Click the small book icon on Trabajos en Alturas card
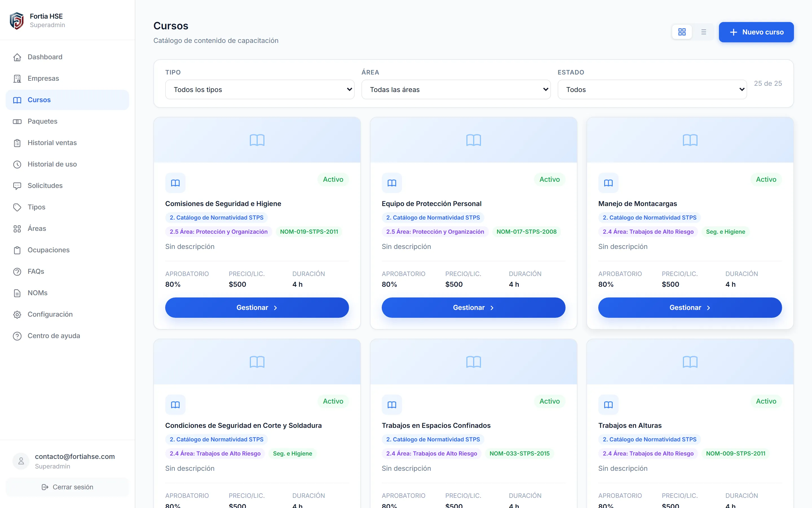The width and height of the screenshot is (812, 508). [x=608, y=404]
